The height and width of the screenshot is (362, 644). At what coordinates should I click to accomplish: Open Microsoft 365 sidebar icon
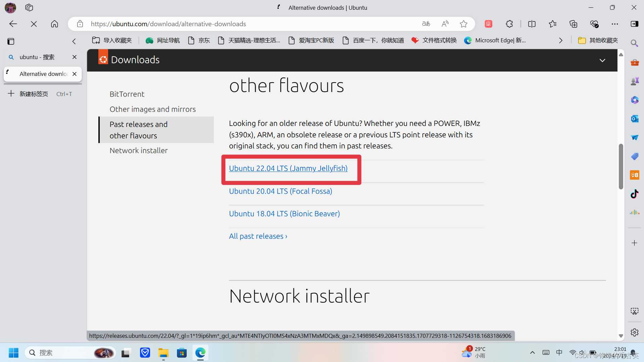click(635, 100)
